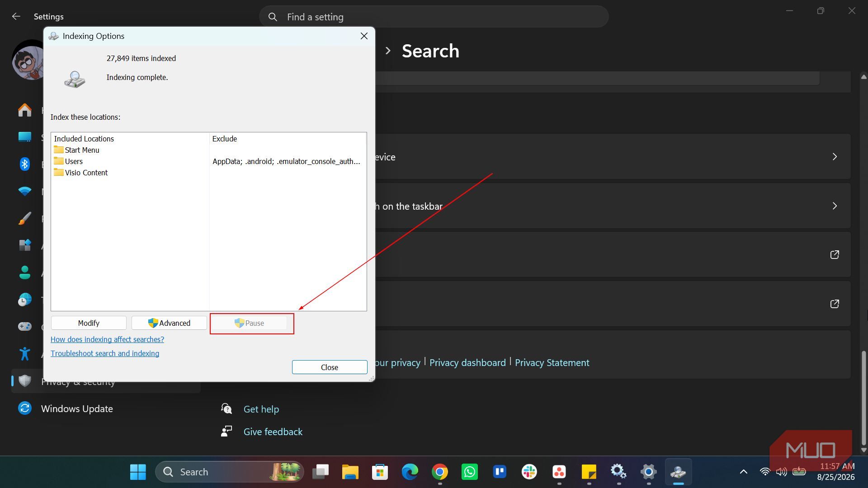Click the AppData exclusion text for Users
This screenshot has height=488, width=868.
(287, 161)
